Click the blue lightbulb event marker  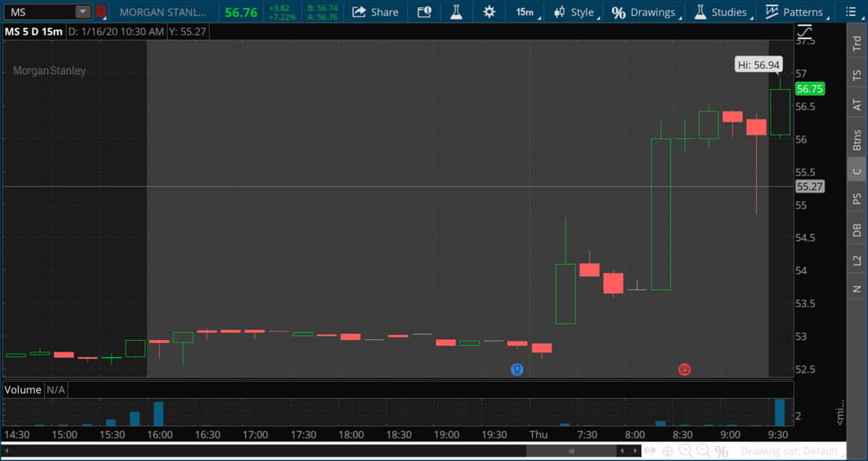(x=516, y=369)
